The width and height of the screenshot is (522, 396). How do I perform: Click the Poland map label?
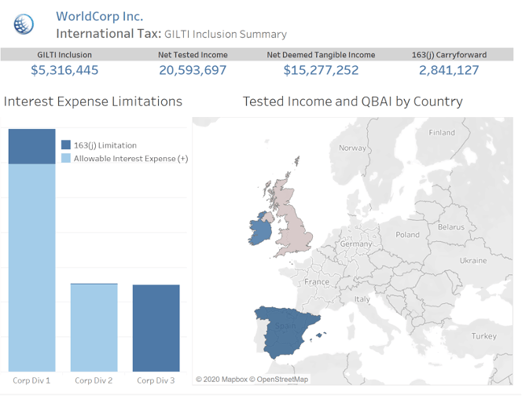point(407,235)
